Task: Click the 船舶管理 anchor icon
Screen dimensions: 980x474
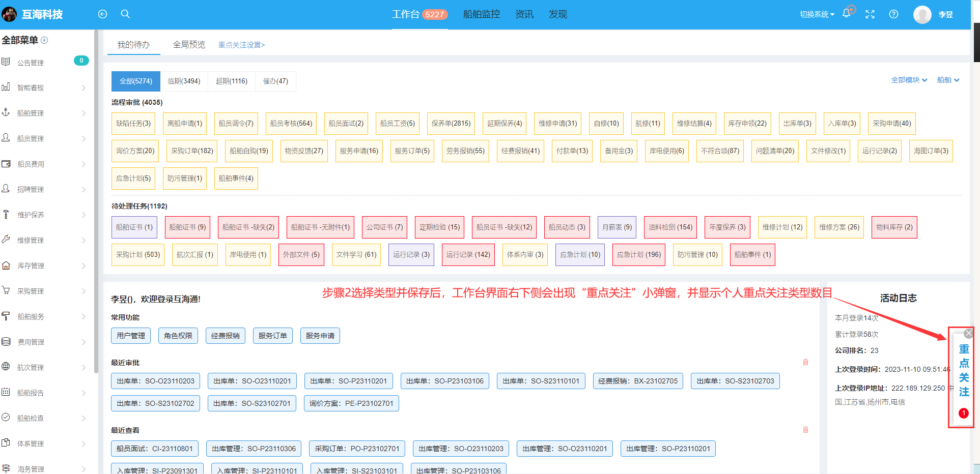Action: (x=6, y=112)
